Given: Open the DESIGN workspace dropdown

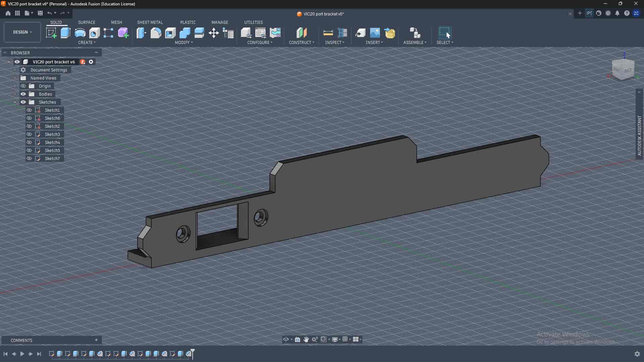Looking at the screenshot, I should click(22, 32).
